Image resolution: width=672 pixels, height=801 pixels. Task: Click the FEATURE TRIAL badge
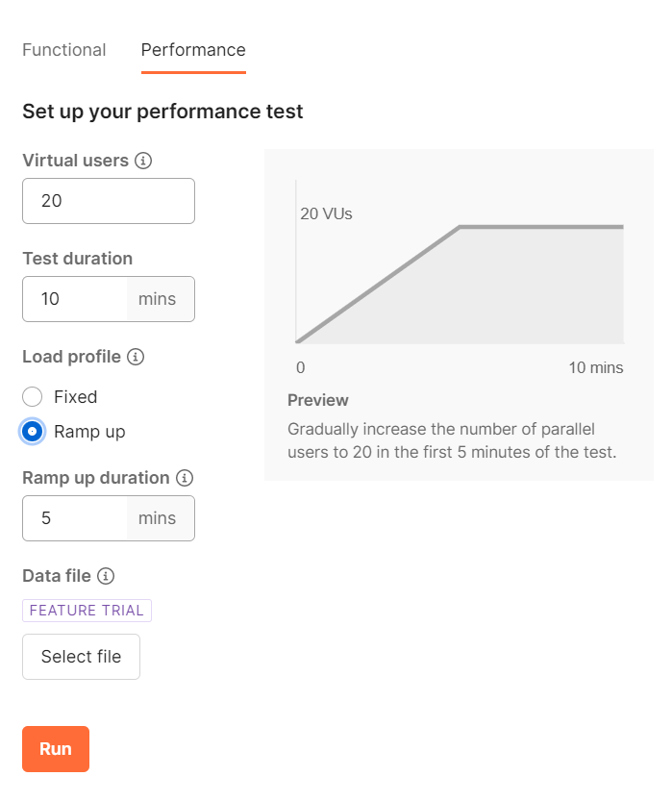point(87,611)
